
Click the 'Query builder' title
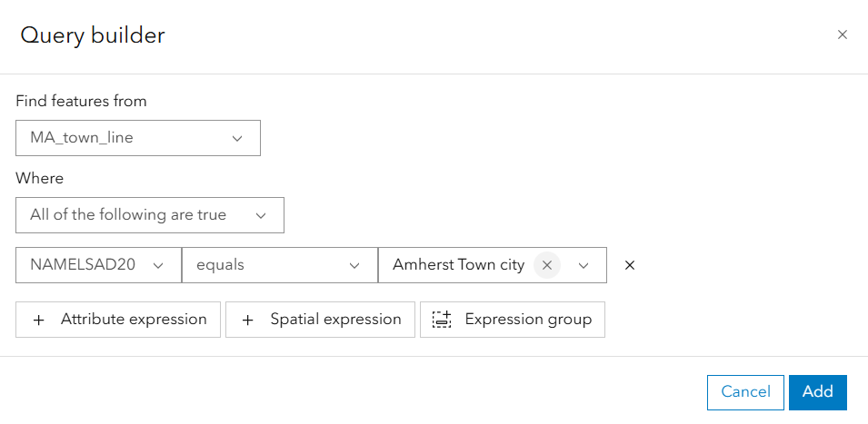[x=93, y=35]
